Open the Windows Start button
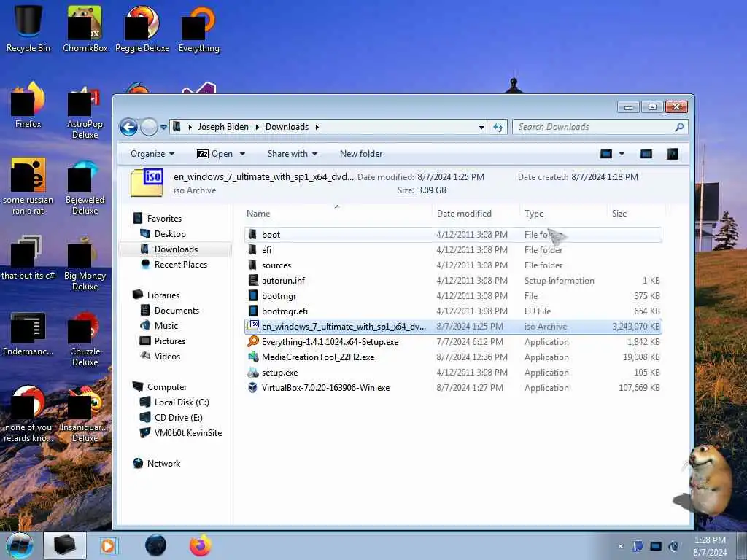The image size is (747, 560). coord(20,545)
